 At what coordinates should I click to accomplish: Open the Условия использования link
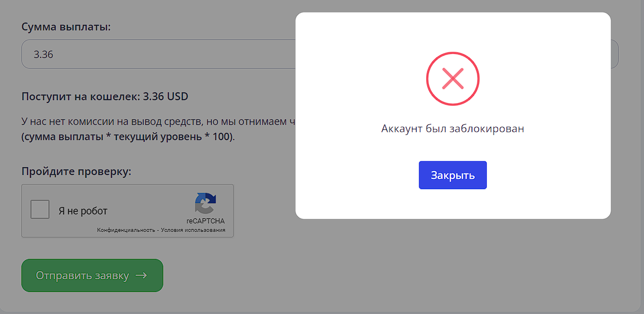[193, 230]
